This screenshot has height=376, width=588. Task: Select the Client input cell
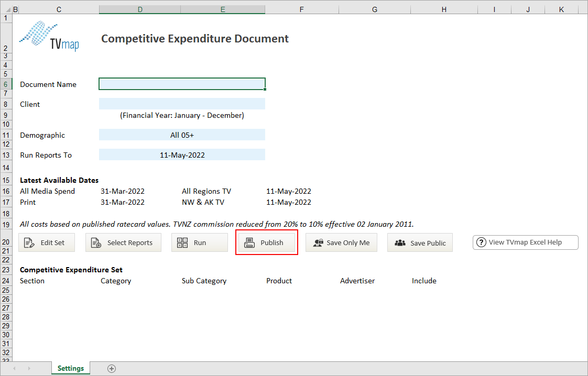point(182,104)
